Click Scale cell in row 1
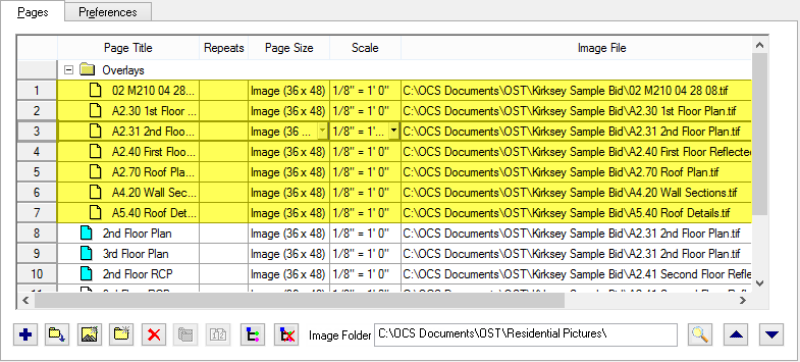This screenshot has width=800, height=362. click(x=365, y=91)
